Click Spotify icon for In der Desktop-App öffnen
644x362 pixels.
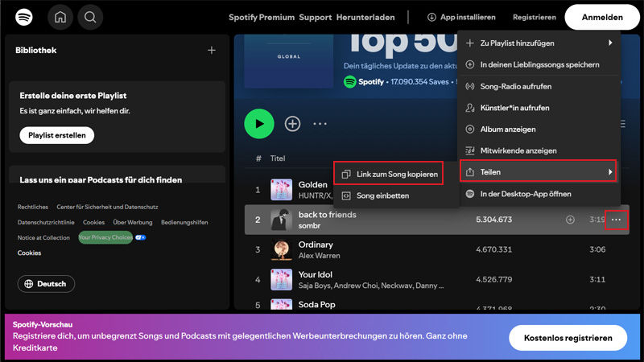click(470, 194)
